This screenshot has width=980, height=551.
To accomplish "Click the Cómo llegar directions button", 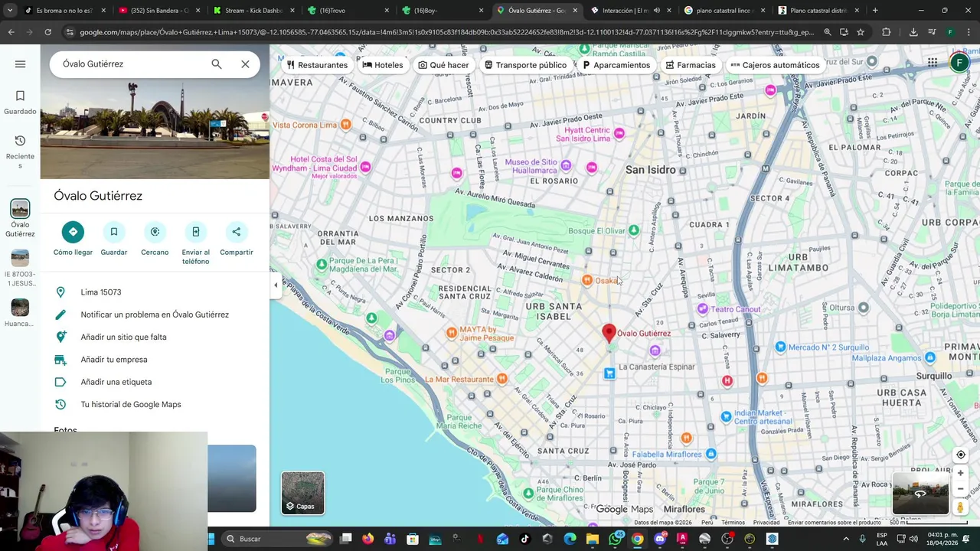I will 73,239.
